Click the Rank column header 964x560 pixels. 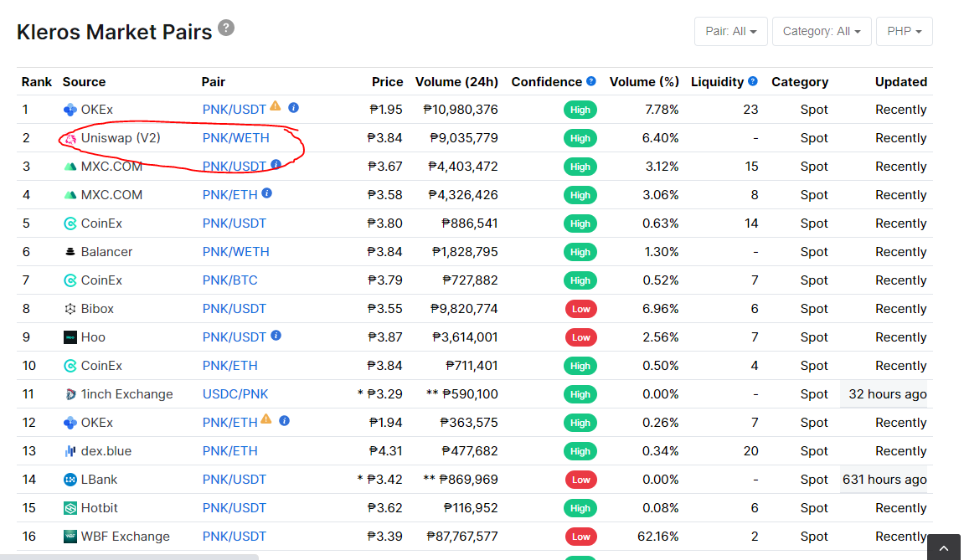[x=37, y=82]
